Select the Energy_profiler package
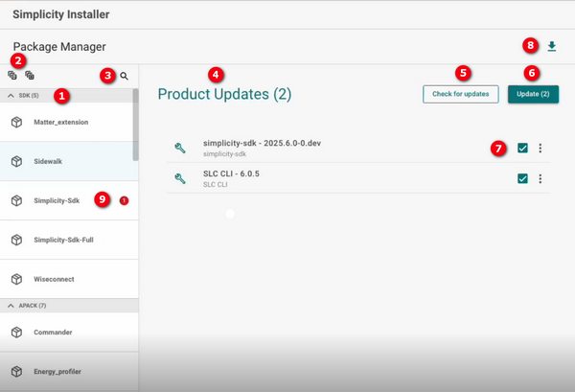This screenshot has width=575, height=392. [x=69, y=372]
